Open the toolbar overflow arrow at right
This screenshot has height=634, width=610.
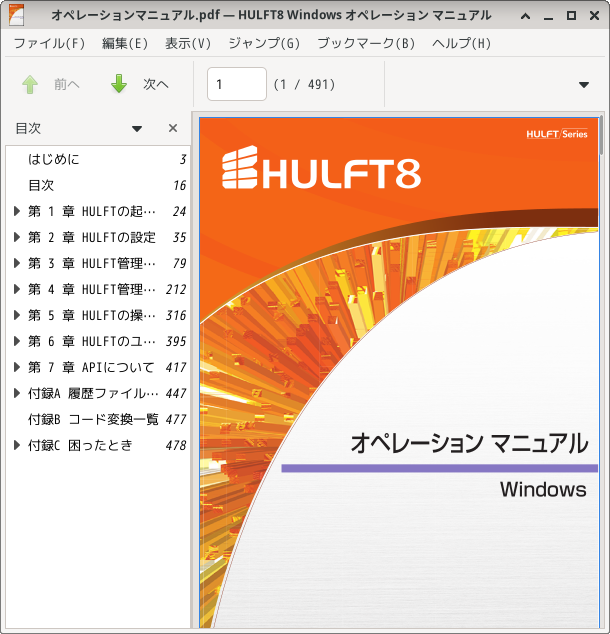[584, 85]
